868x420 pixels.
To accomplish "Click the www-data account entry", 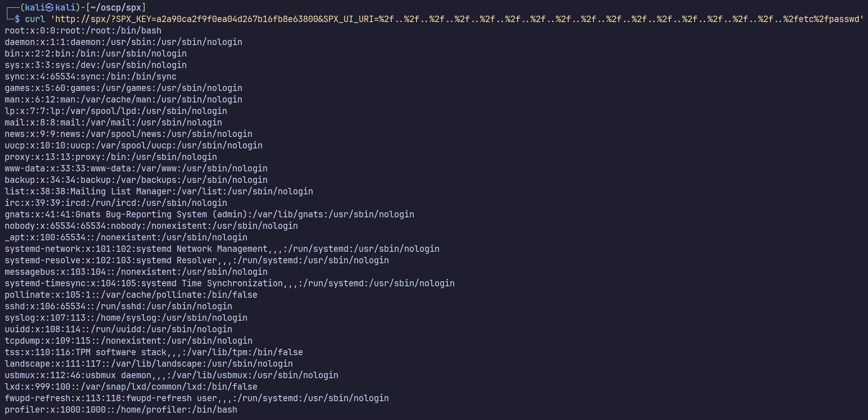I will 136,169.
